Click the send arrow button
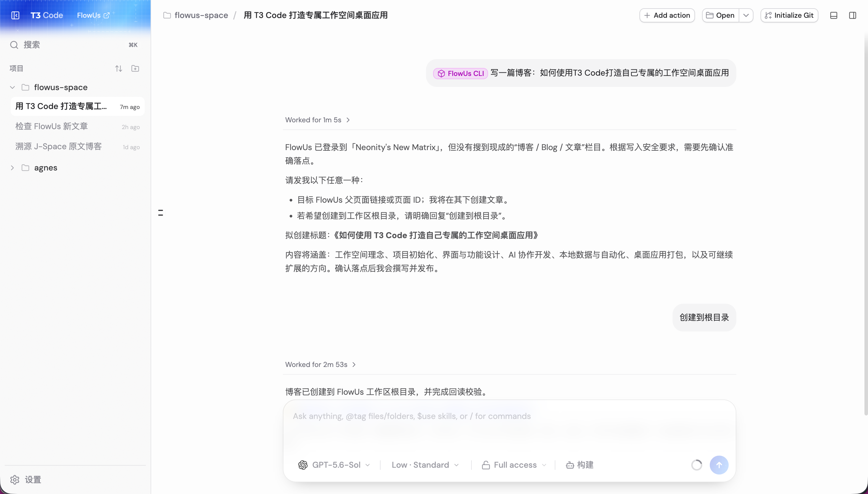868x494 pixels. coord(719,465)
